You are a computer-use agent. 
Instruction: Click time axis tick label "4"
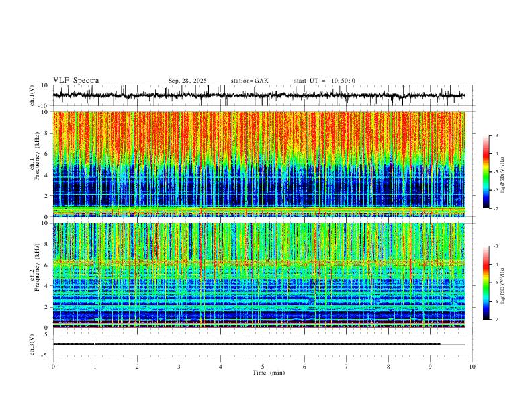pyautogui.click(x=220, y=367)
